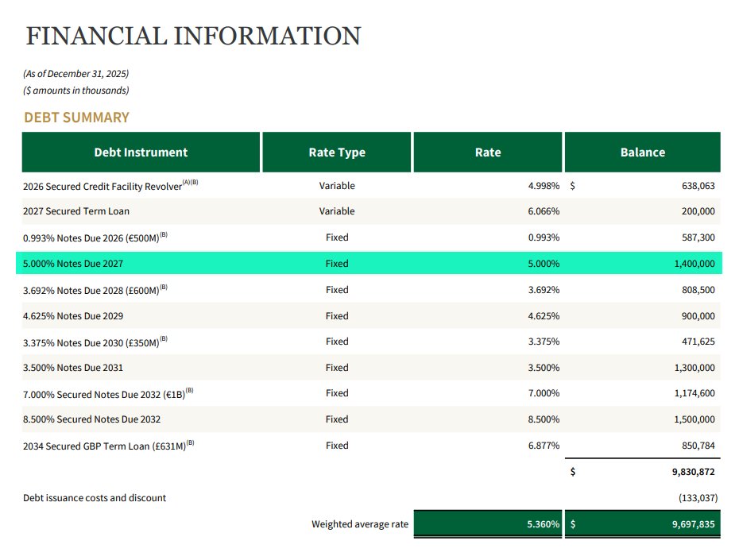Click the Rate Type column header
The height and width of the screenshot is (560, 739).
click(x=336, y=152)
